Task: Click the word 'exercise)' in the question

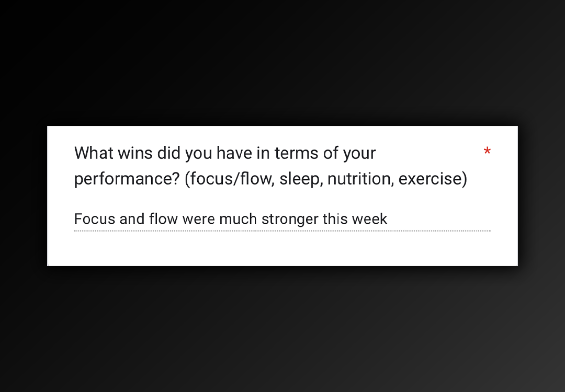Action: pos(433,179)
